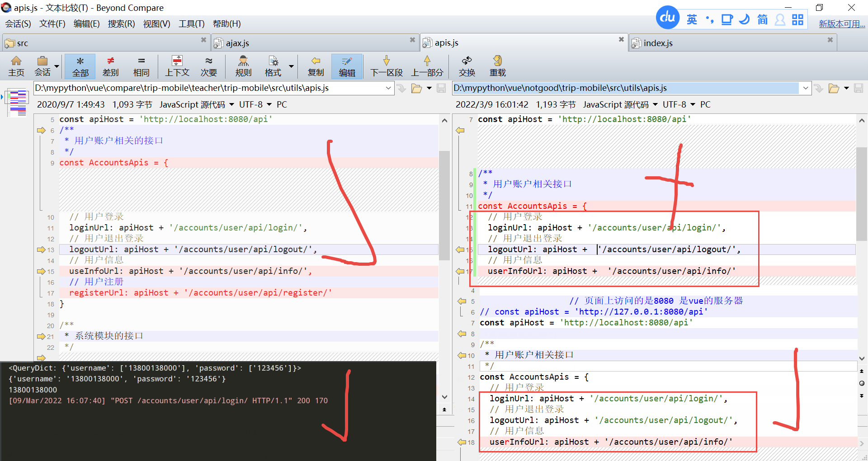Expand the left path history dropdown
868x461 pixels.
point(388,88)
